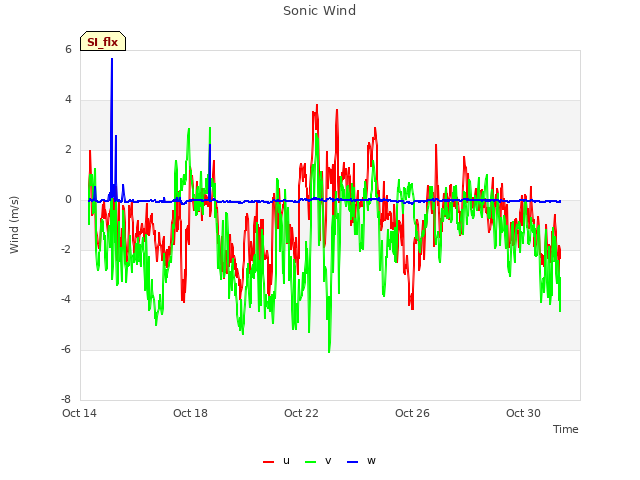This screenshot has height=480, width=640.
Task: Click the green v legend swatch
Action: tap(310, 462)
